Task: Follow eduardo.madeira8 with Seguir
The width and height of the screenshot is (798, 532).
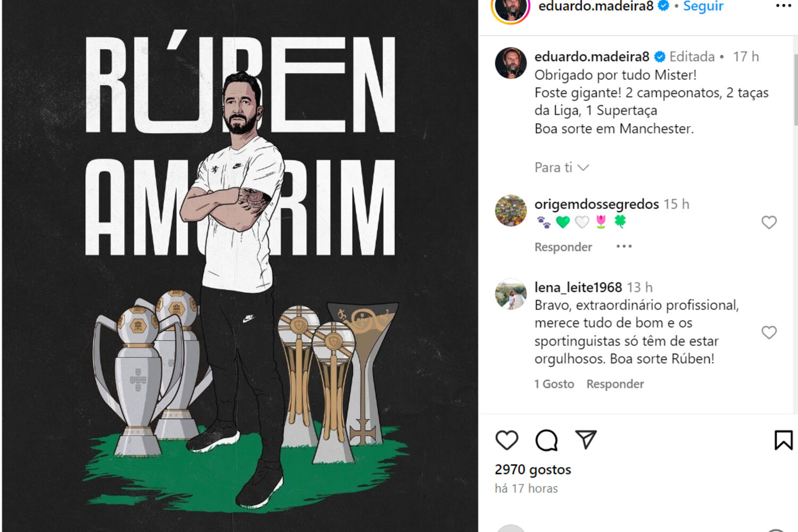Action: [x=703, y=6]
